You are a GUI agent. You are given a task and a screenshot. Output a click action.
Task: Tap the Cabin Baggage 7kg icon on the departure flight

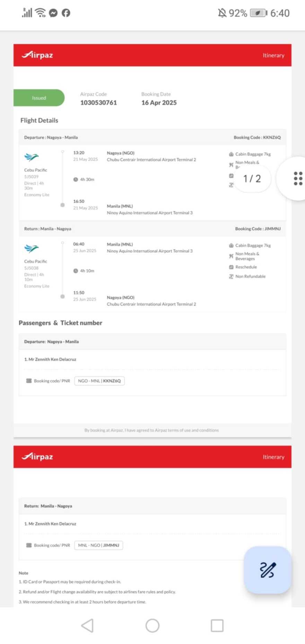tap(231, 154)
